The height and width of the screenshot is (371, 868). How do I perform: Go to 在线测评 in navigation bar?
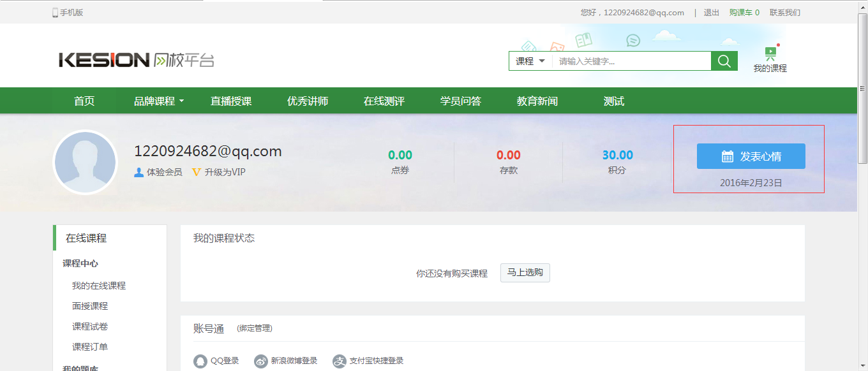[x=384, y=101]
